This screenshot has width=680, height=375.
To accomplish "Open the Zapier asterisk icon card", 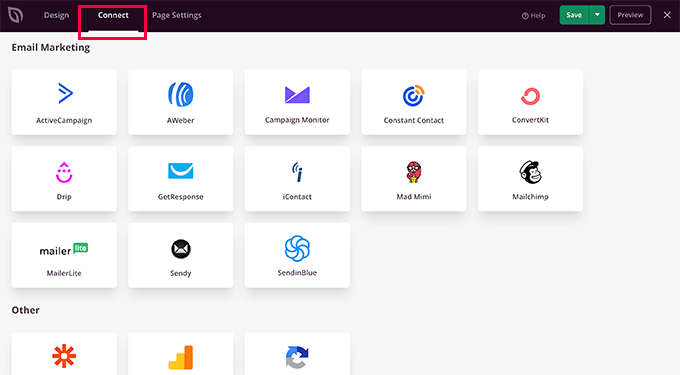I will [x=64, y=354].
